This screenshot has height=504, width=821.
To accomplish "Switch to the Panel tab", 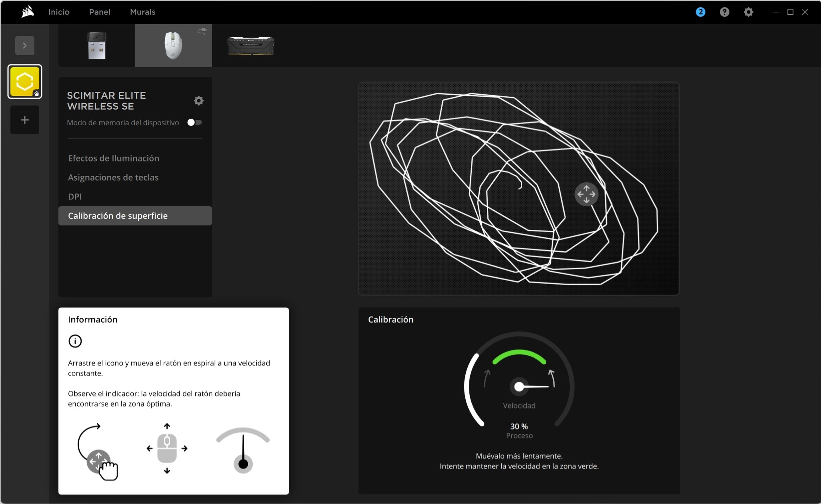I will click(99, 12).
